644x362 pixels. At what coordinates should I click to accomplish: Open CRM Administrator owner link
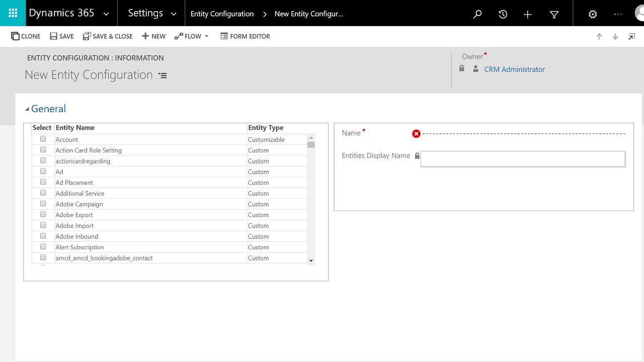(x=514, y=69)
